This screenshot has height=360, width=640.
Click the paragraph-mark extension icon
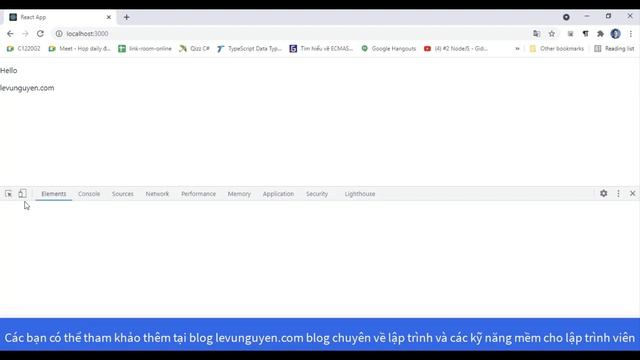click(x=586, y=34)
